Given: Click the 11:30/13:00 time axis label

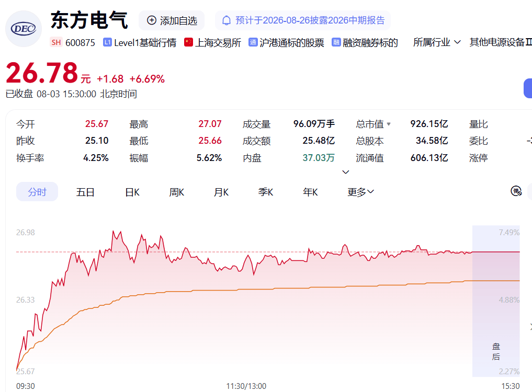Looking at the screenshot, I should (246, 386).
